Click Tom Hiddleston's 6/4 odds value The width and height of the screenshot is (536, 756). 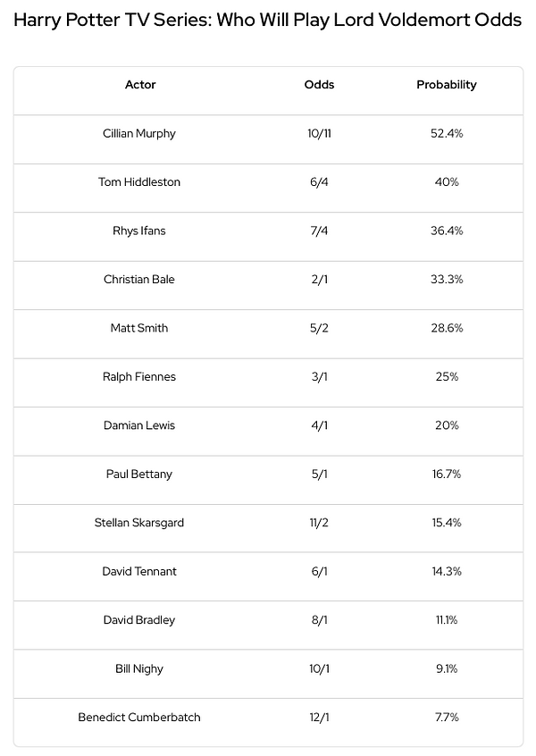click(x=319, y=181)
